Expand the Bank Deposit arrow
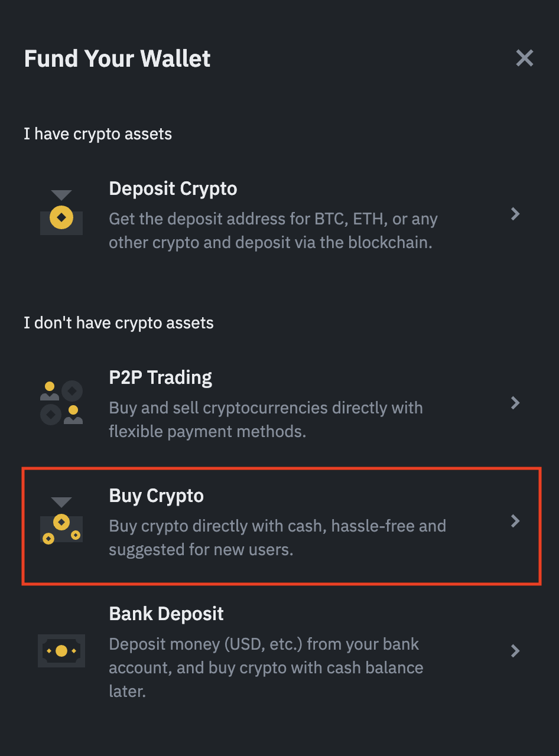 pyautogui.click(x=515, y=651)
